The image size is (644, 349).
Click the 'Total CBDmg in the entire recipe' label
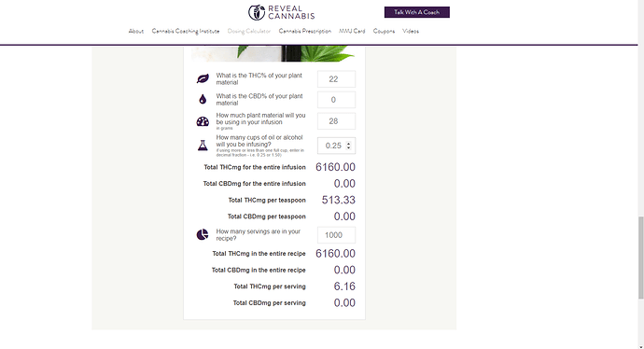pos(259,270)
